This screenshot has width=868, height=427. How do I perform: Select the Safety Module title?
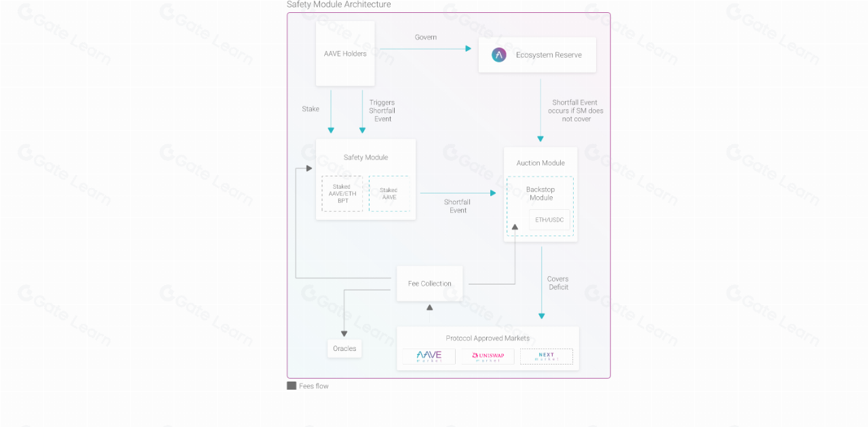366,157
